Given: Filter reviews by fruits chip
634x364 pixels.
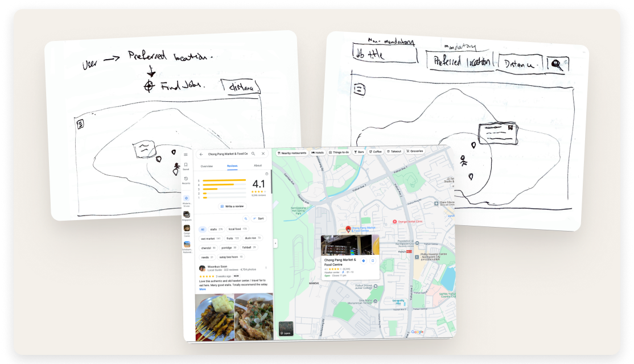Looking at the screenshot, I should (x=233, y=238).
